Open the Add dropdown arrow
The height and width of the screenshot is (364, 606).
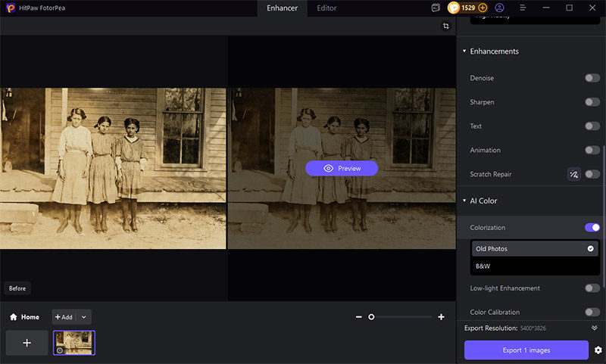coord(84,317)
